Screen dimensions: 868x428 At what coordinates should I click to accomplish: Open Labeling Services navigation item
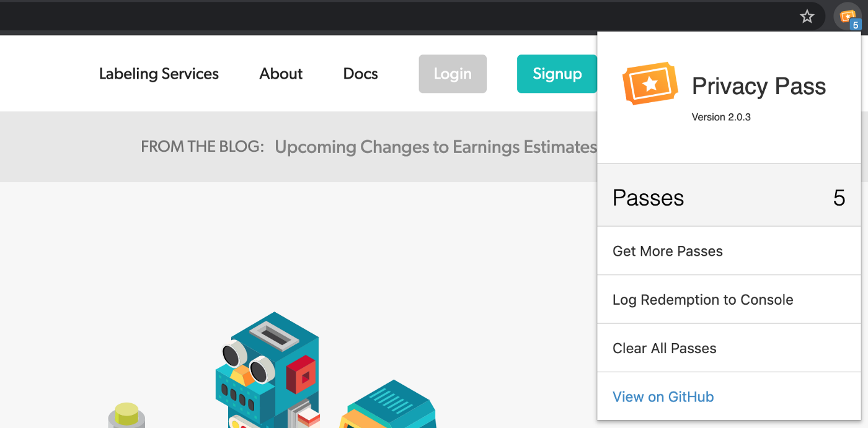(158, 73)
